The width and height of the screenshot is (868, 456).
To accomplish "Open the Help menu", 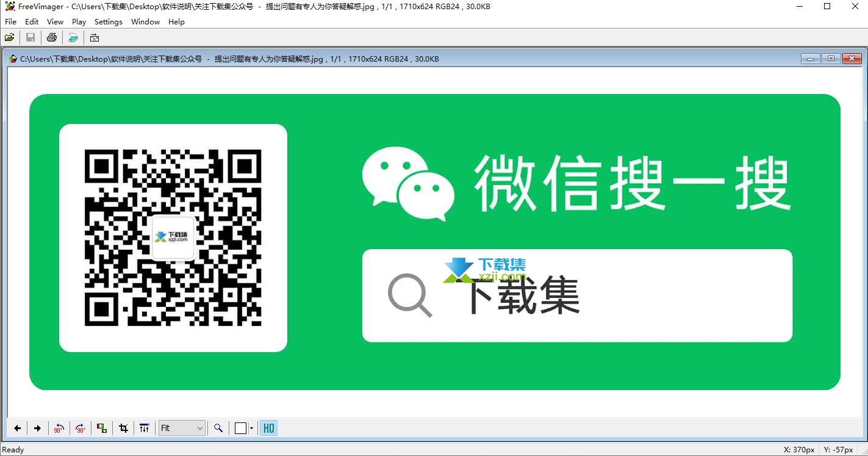I will 176,21.
